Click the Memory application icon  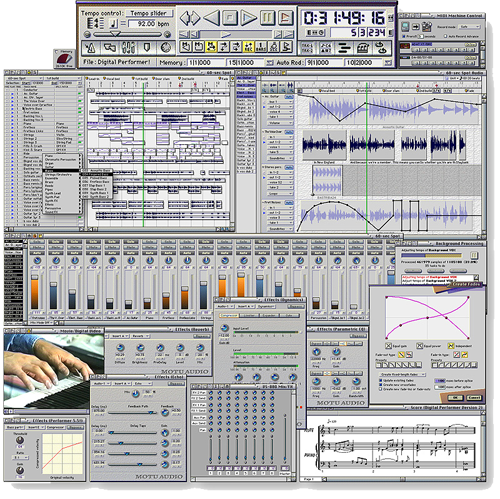pos(64,59)
